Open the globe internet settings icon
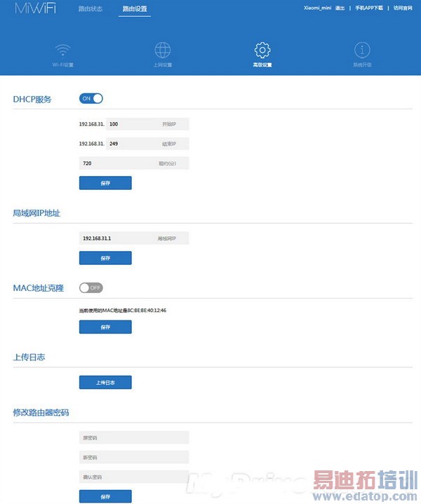The height and width of the screenshot is (504, 421). pos(163,50)
